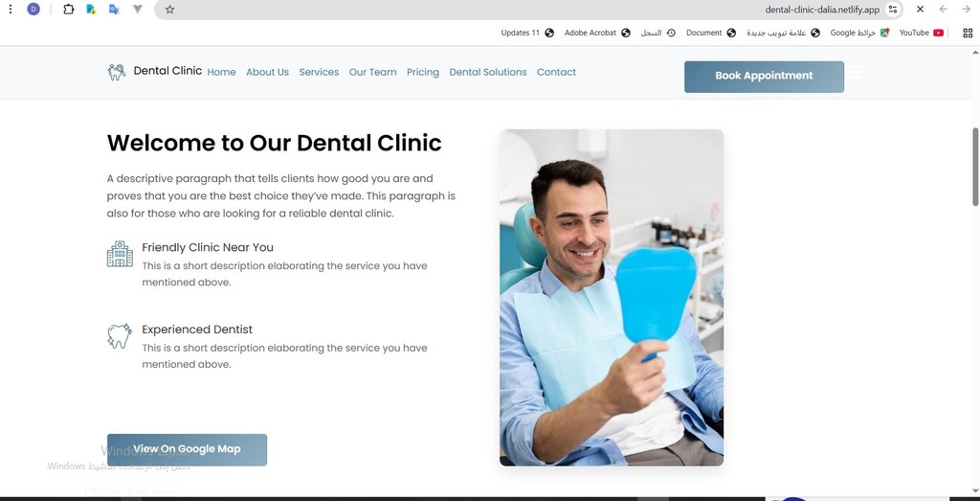Select Pricing in the navigation bar
This screenshot has height=501, width=980.
coord(422,72)
